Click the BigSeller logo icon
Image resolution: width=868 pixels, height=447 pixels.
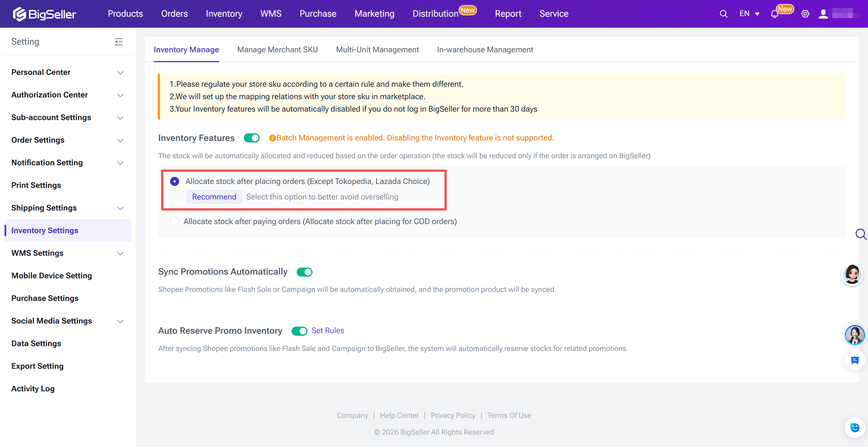tap(19, 14)
